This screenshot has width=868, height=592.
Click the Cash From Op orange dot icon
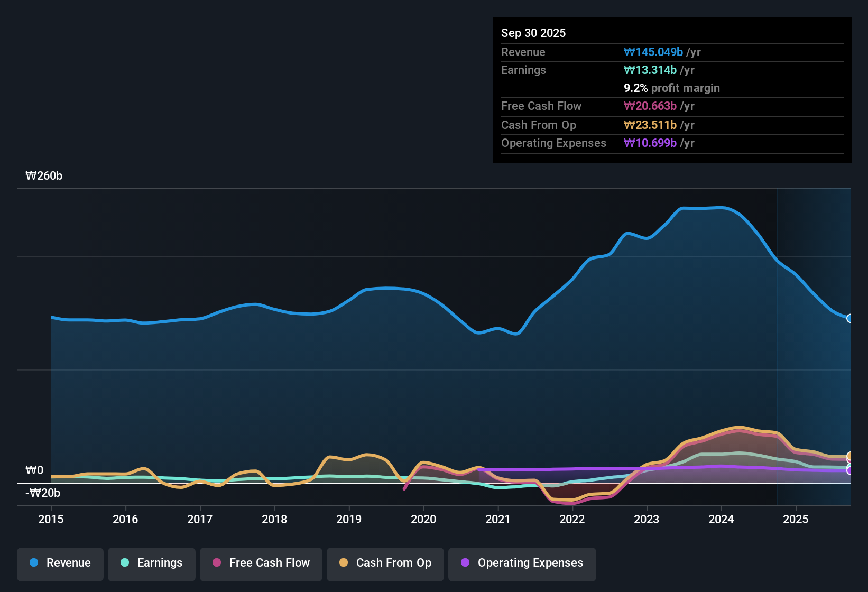click(x=344, y=563)
